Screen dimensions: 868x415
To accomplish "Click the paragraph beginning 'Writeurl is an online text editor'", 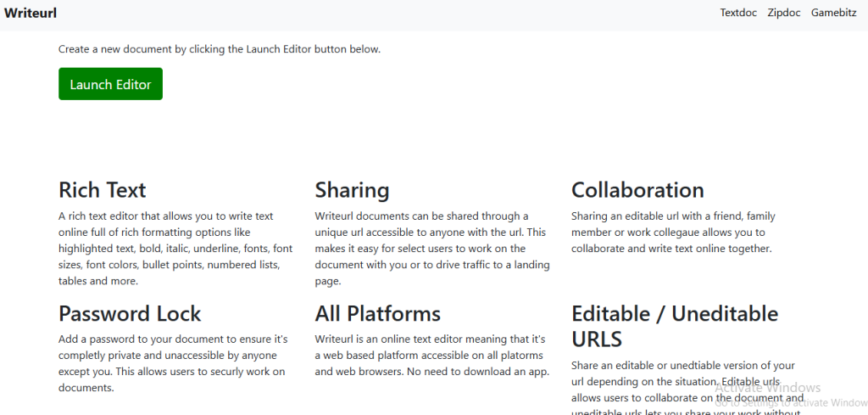I will tap(432, 355).
